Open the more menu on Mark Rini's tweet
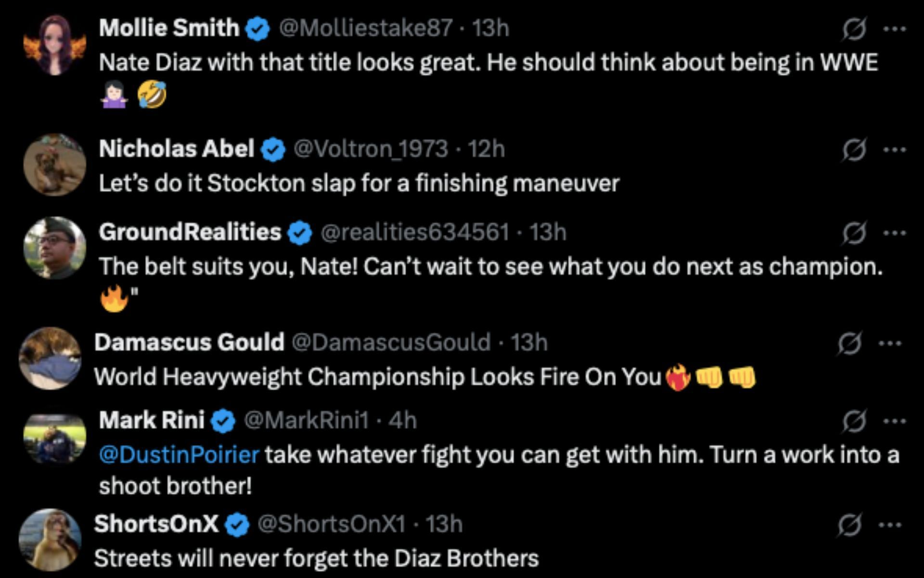 [x=895, y=421]
